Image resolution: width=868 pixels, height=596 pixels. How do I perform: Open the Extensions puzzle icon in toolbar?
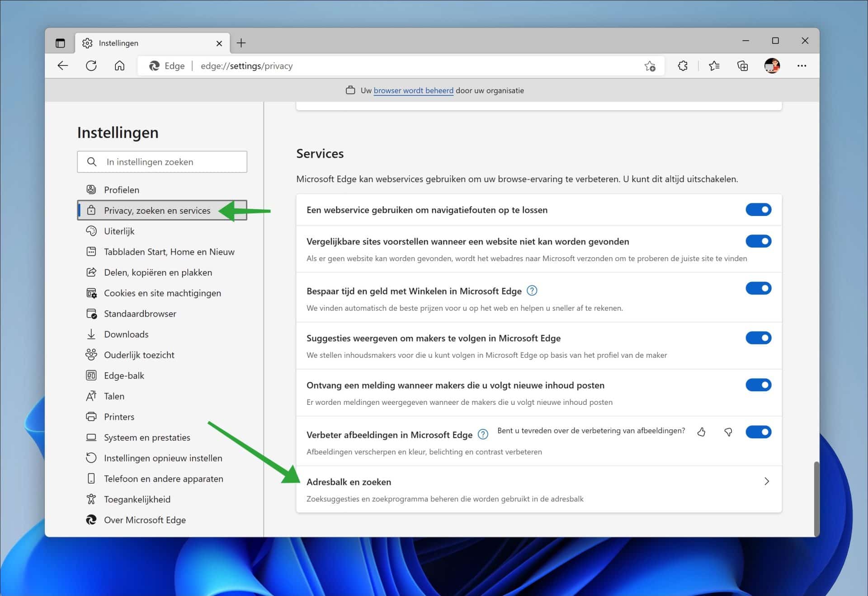[x=683, y=66]
